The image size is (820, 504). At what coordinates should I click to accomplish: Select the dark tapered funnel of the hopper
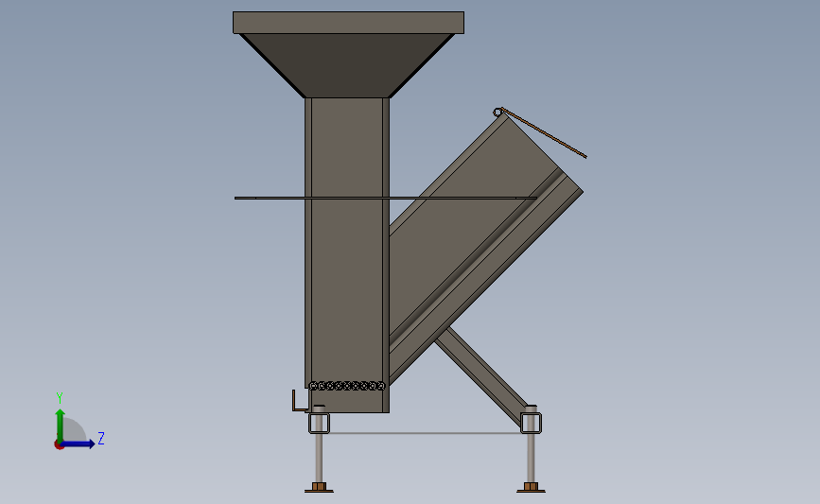coord(347,65)
